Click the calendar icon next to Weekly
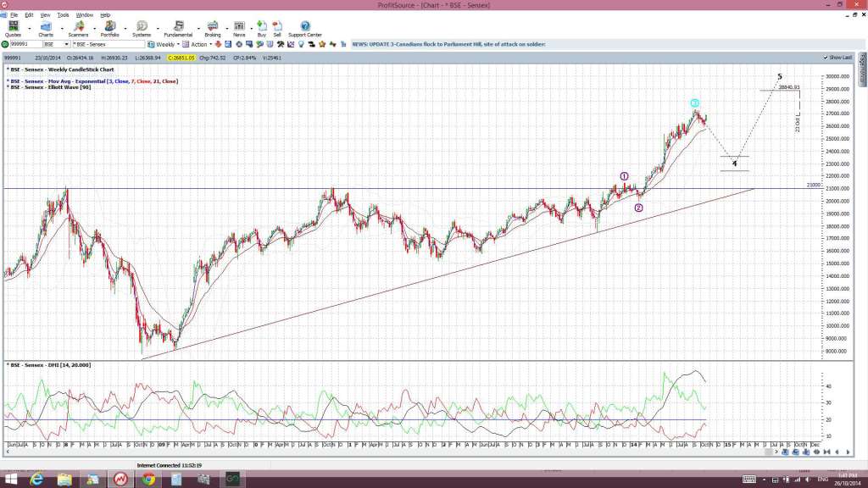This screenshot has width=868, height=488. pos(151,44)
